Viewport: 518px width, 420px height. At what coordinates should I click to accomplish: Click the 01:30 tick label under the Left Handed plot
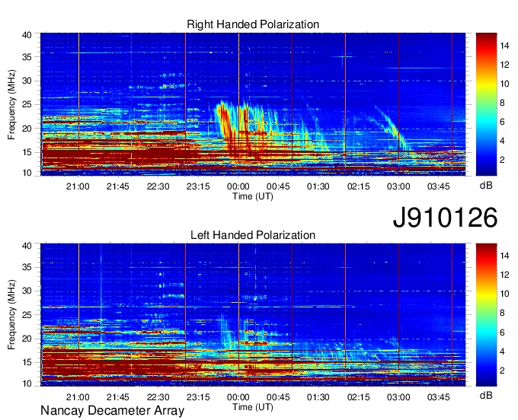coord(318,397)
